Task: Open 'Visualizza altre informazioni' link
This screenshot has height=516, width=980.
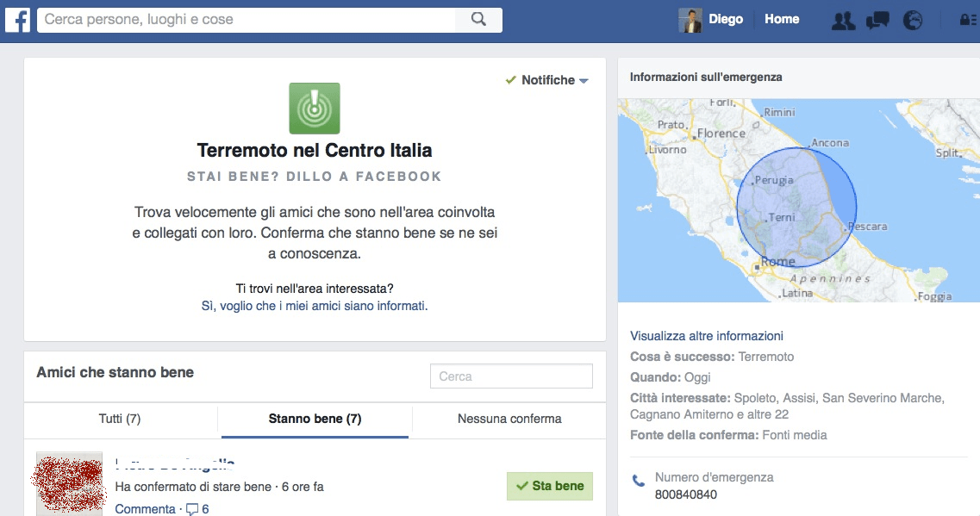Action: 707,336
